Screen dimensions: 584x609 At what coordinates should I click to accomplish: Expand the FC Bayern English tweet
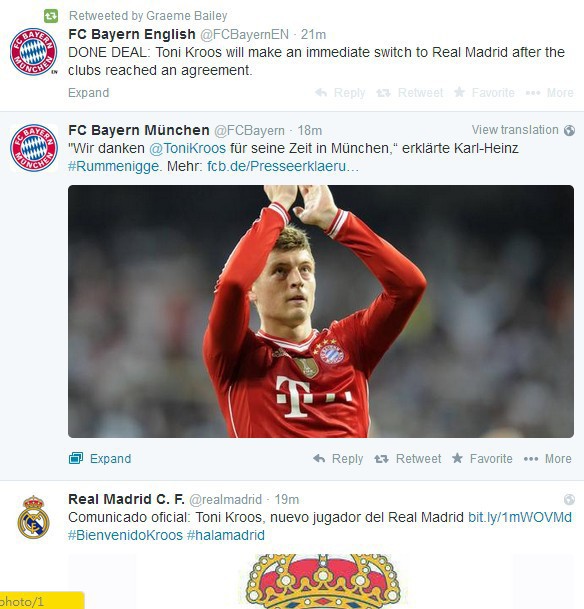coord(89,93)
